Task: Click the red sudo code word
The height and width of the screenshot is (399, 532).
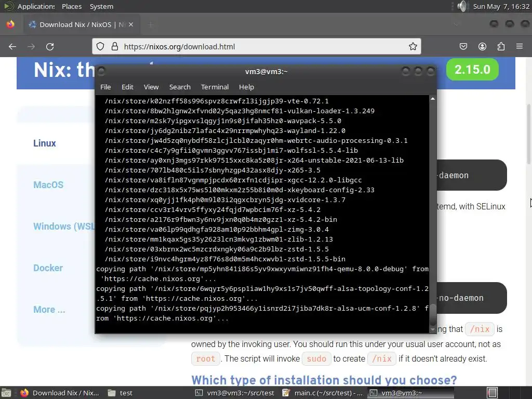Action: 316,358
